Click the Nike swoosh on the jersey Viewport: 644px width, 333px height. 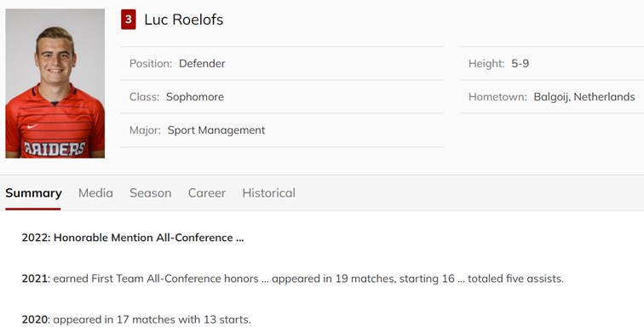tap(33, 126)
